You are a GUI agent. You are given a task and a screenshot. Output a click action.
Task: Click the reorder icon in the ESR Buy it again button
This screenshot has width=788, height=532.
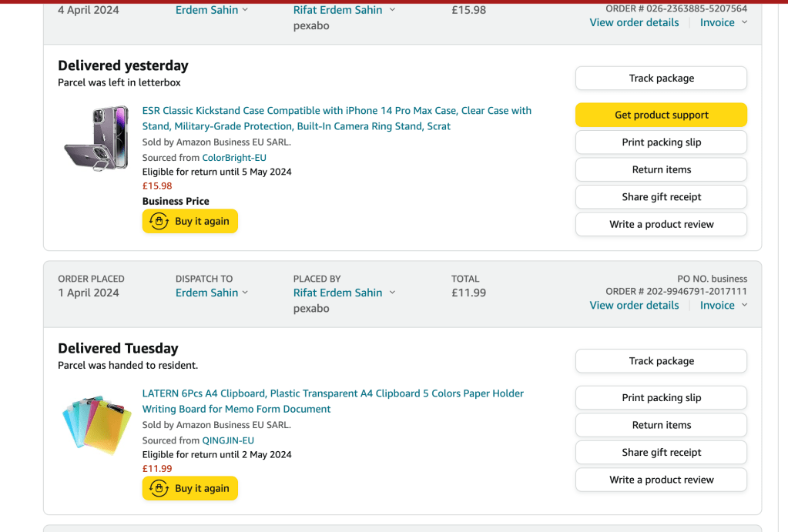159,221
